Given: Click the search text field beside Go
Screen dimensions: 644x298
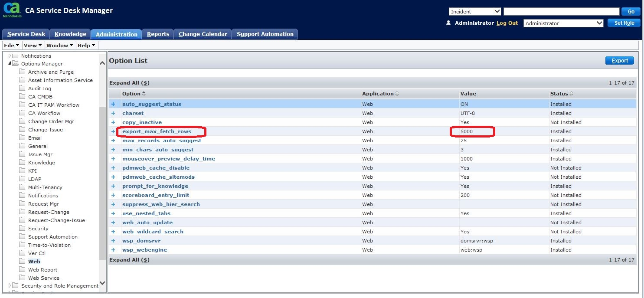Looking at the screenshot, I should 561,12.
